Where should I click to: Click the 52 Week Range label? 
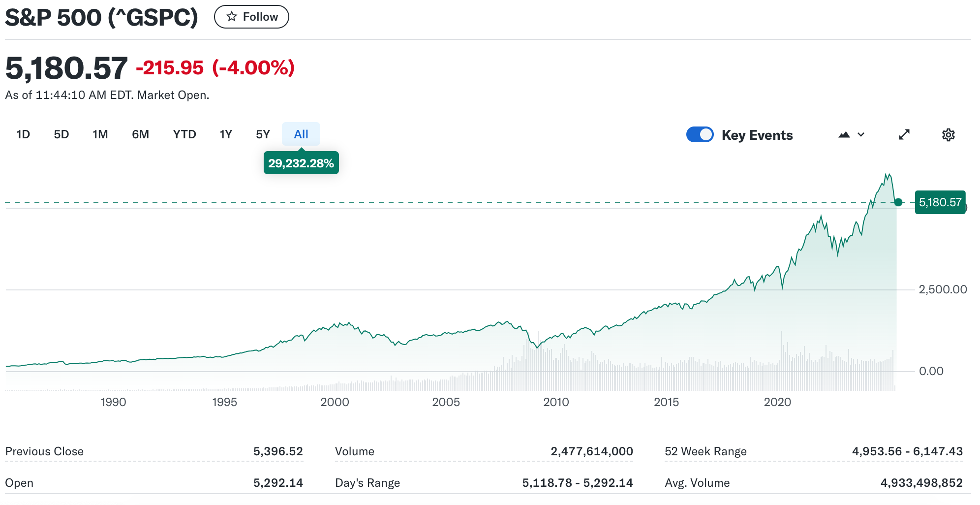pos(705,451)
